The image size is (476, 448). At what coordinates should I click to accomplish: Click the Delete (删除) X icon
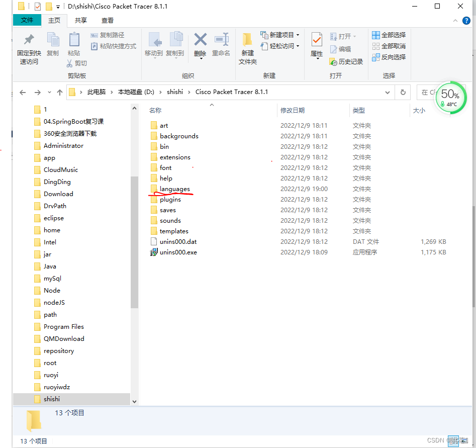point(201,40)
